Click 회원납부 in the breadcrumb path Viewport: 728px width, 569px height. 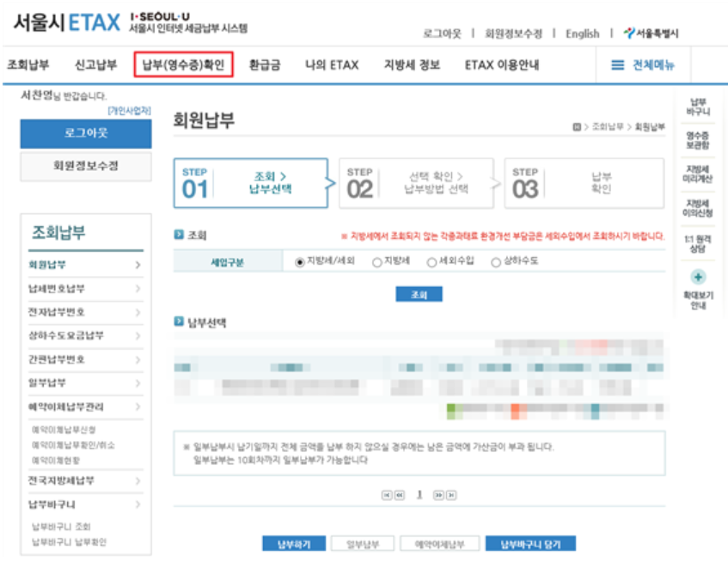(x=650, y=126)
